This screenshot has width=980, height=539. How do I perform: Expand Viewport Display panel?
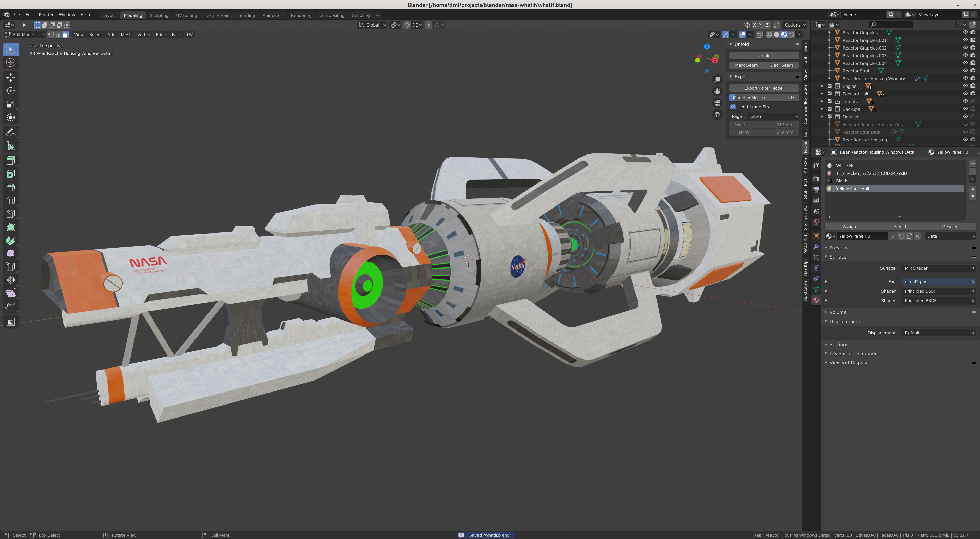tap(848, 363)
